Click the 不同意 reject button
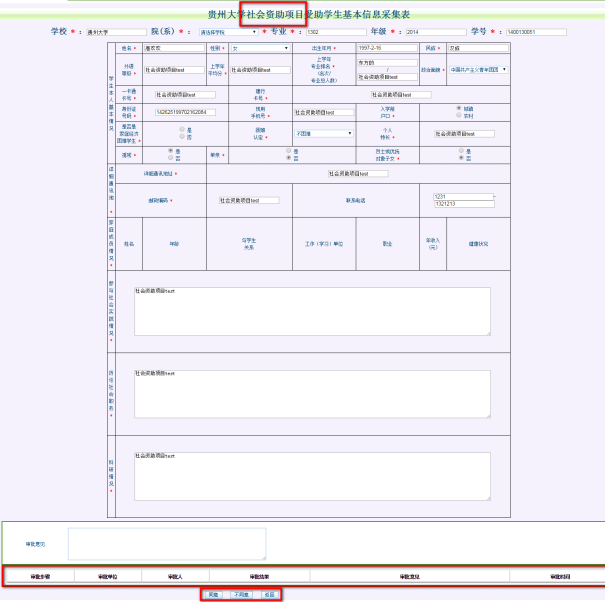605x602 pixels. (x=242, y=595)
